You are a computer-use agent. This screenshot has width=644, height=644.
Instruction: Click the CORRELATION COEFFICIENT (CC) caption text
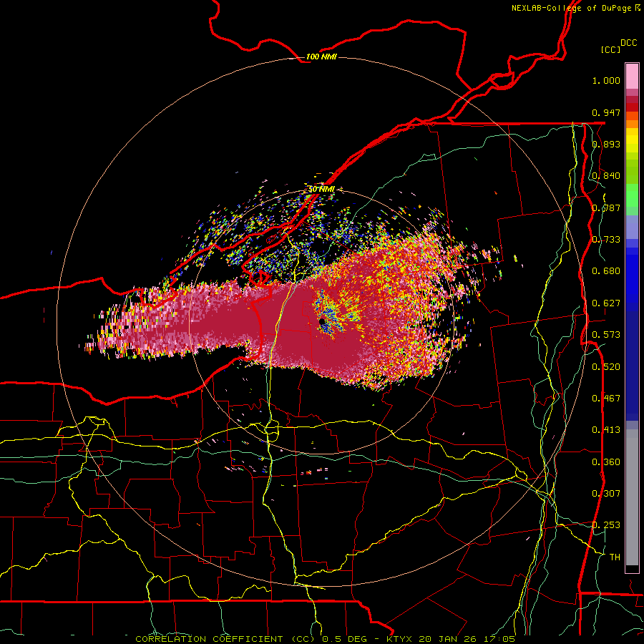[225, 639]
